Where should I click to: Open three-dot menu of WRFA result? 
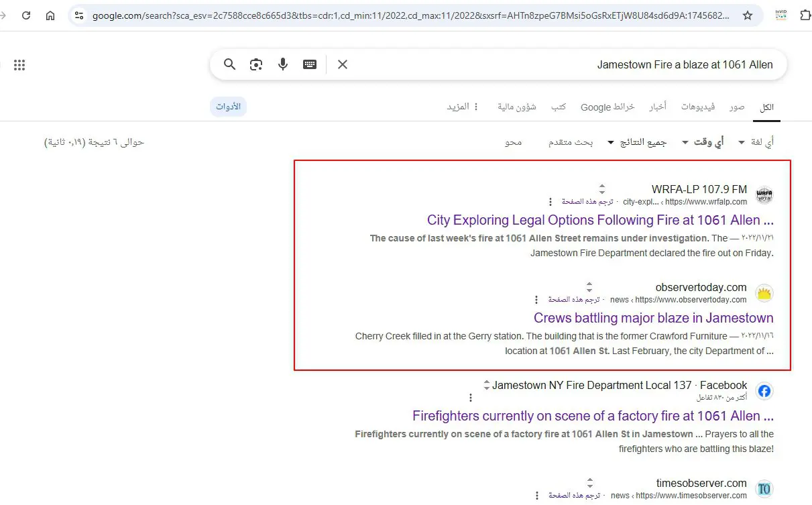pos(550,202)
